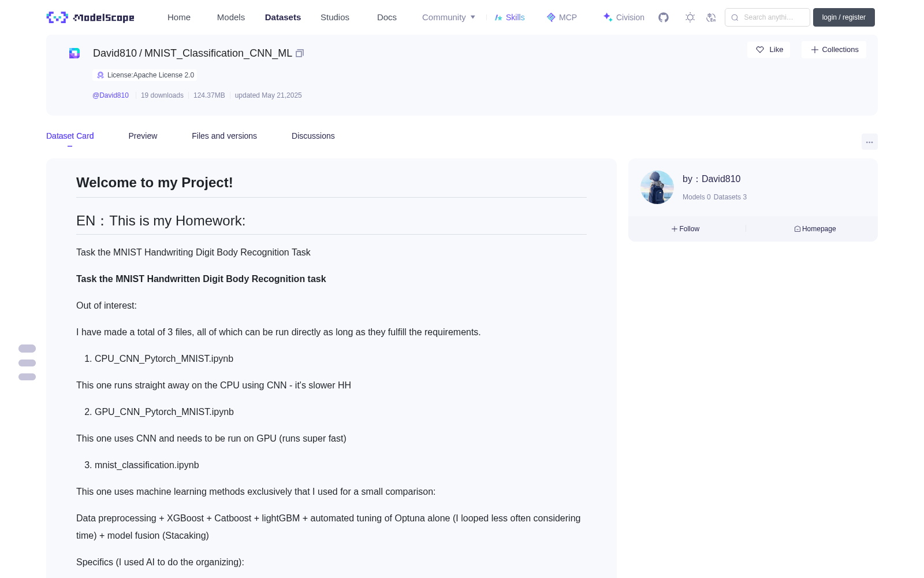This screenshot has width=924, height=578.
Task: Add the dataset to Collections
Action: coord(834,50)
